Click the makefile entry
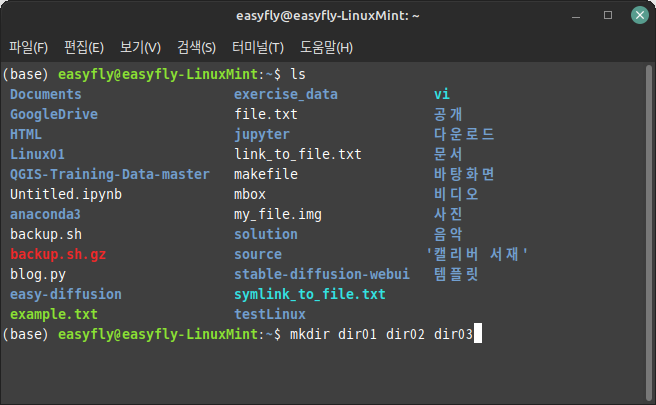The width and height of the screenshot is (656, 405). point(266,174)
